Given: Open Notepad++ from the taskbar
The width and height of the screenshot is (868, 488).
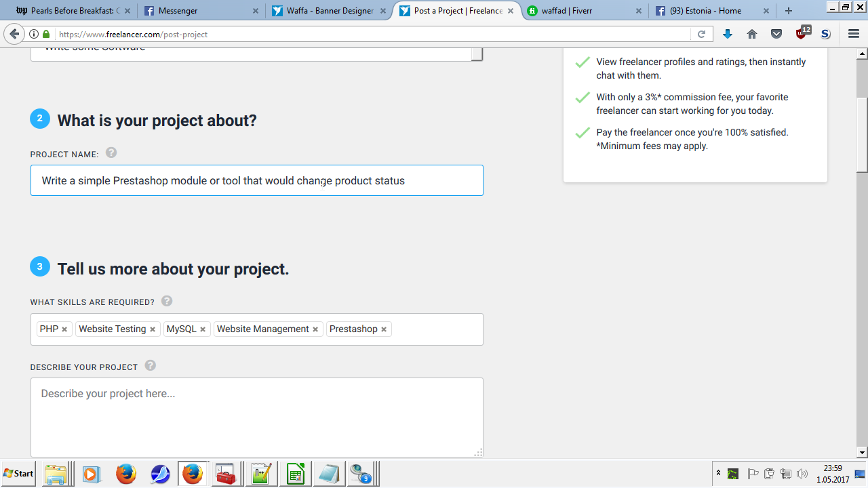Looking at the screenshot, I should click(x=261, y=474).
